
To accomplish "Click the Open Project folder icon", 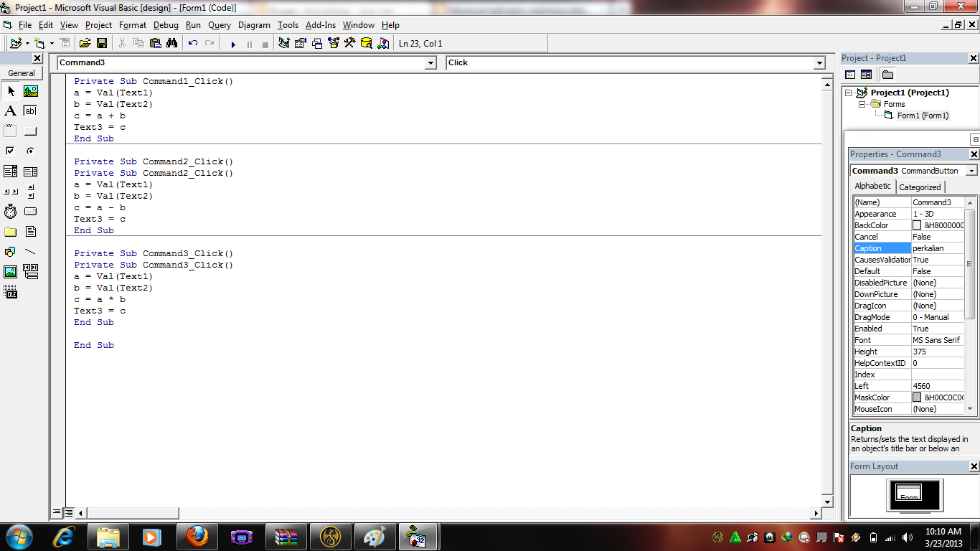I will (85, 43).
